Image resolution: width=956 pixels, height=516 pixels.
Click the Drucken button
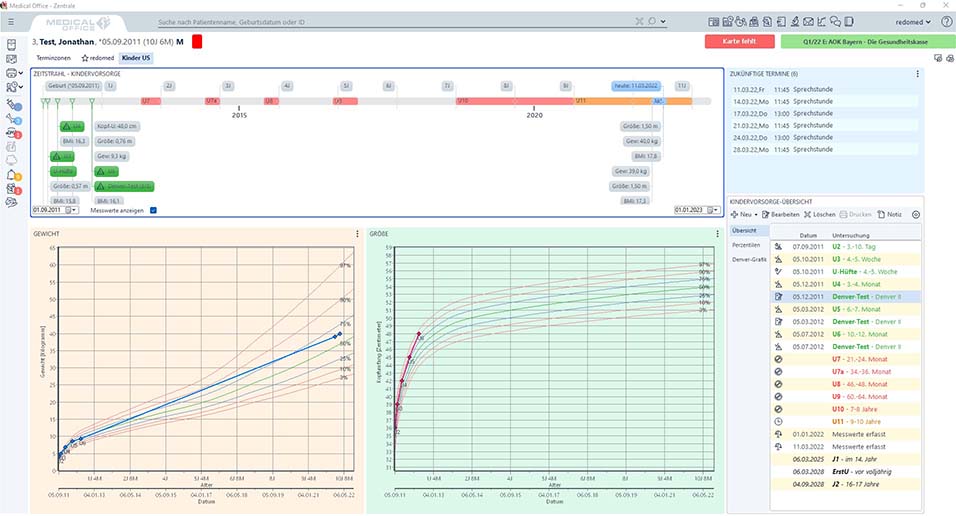pos(855,215)
